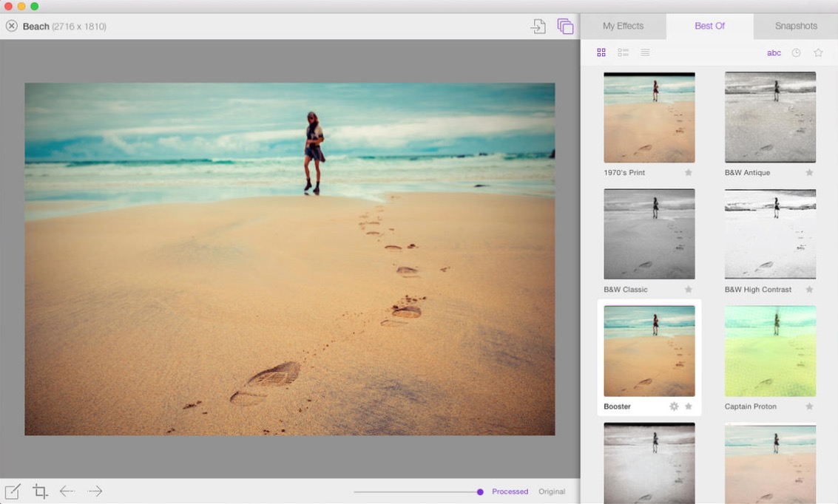Image resolution: width=838 pixels, height=504 pixels.
Task: Apply the B&W Classic effect thumbnail
Action: [x=649, y=234]
